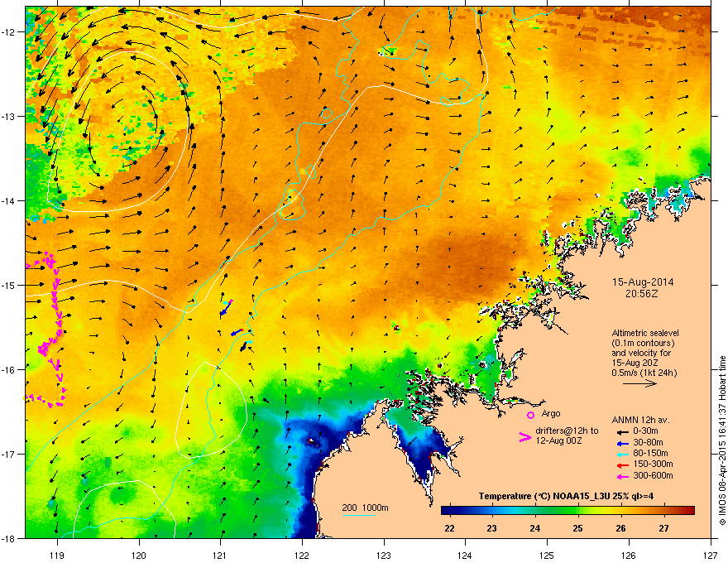Click the latitude axis label -16
The image size is (728, 563).
coord(10,370)
